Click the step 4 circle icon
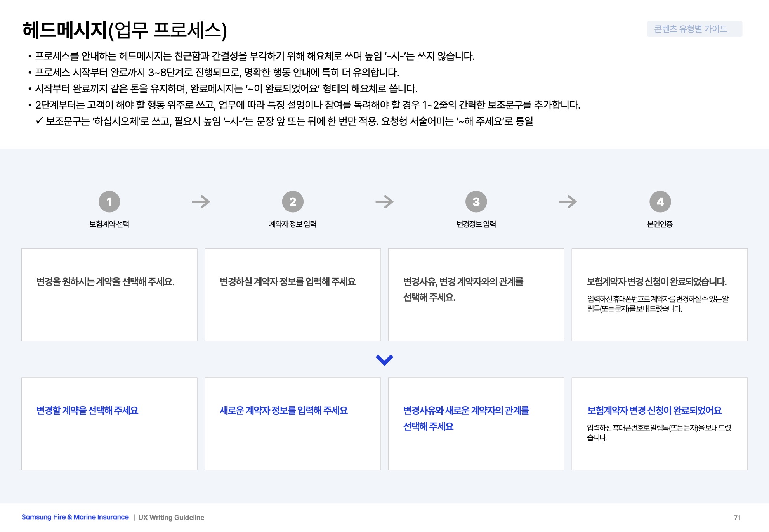This screenshot has width=769, height=532. tap(660, 202)
